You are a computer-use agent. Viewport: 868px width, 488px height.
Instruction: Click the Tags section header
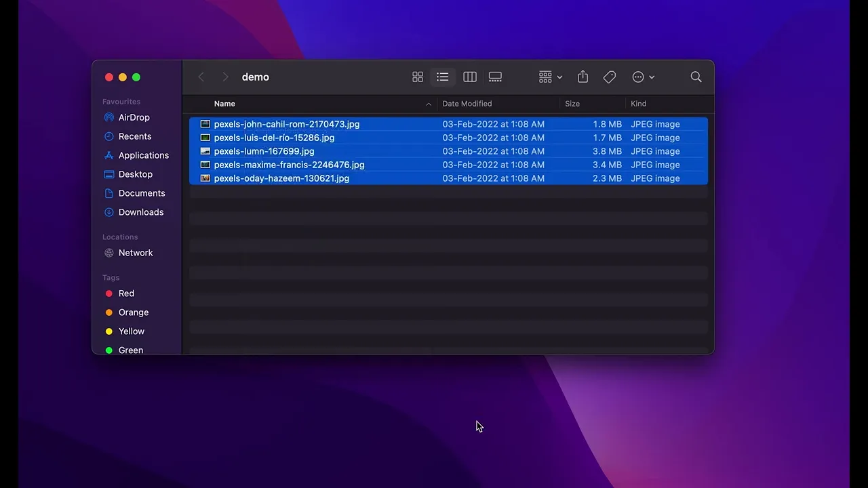click(x=111, y=278)
